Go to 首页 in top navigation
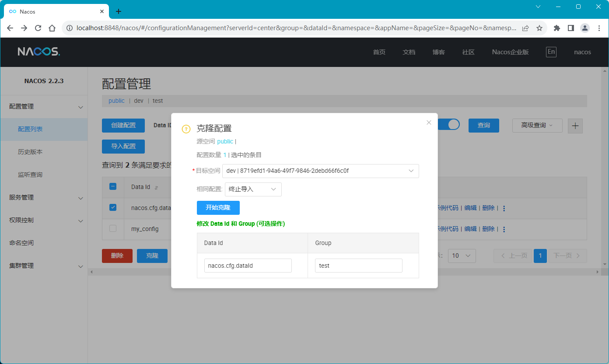This screenshot has height=364, width=609. (x=379, y=52)
